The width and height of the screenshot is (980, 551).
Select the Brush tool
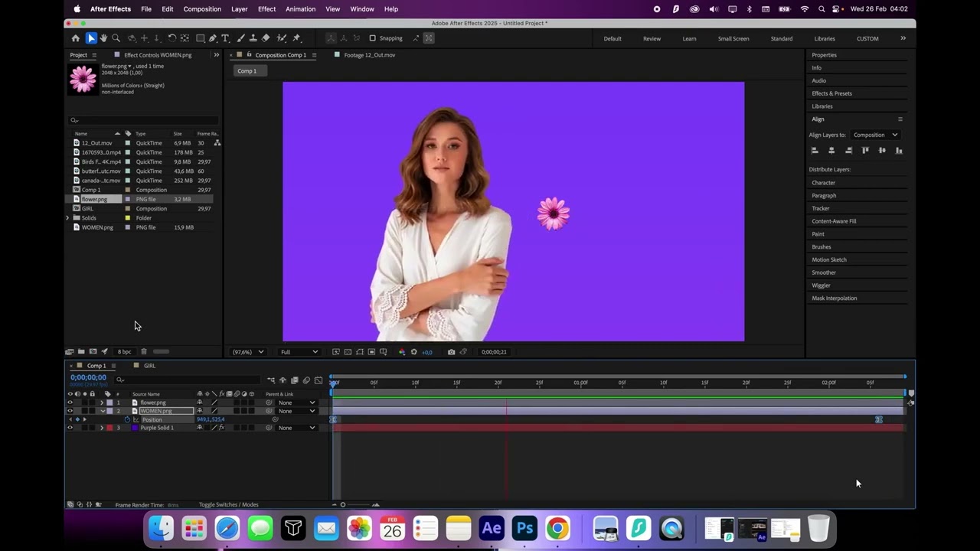tap(240, 38)
